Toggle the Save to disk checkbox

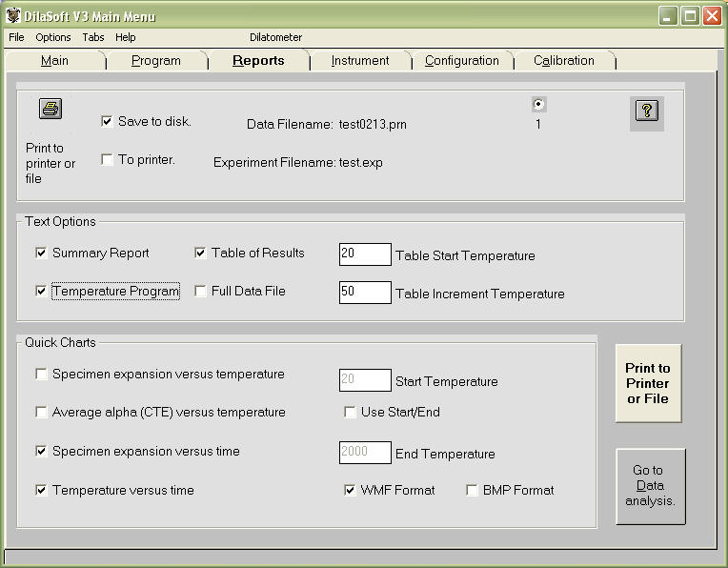pos(108,121)
